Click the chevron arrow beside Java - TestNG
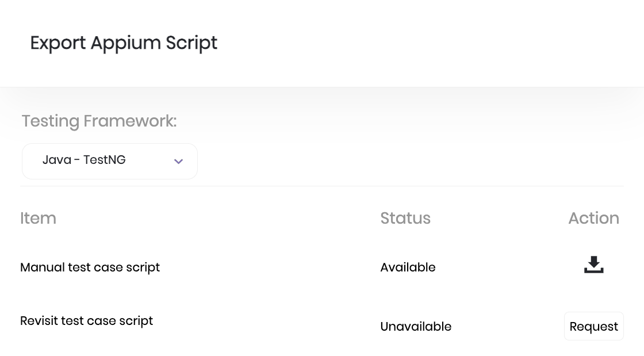This screenshot has width=644, height=356. (x=178, y=162)
